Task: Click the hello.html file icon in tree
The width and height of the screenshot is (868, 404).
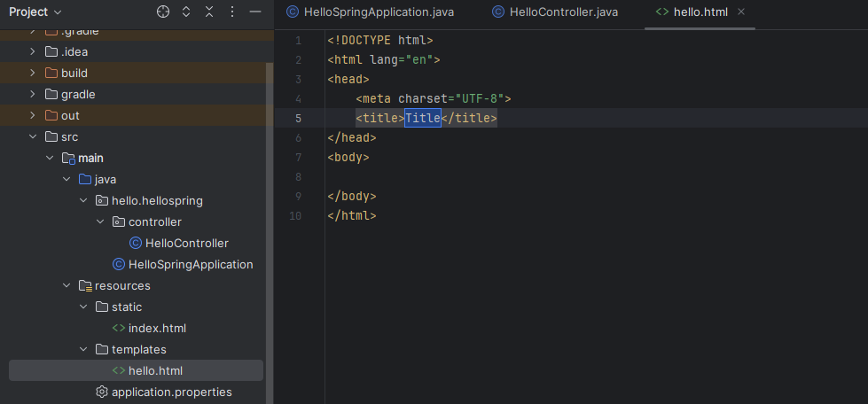Action: (119, 371)
